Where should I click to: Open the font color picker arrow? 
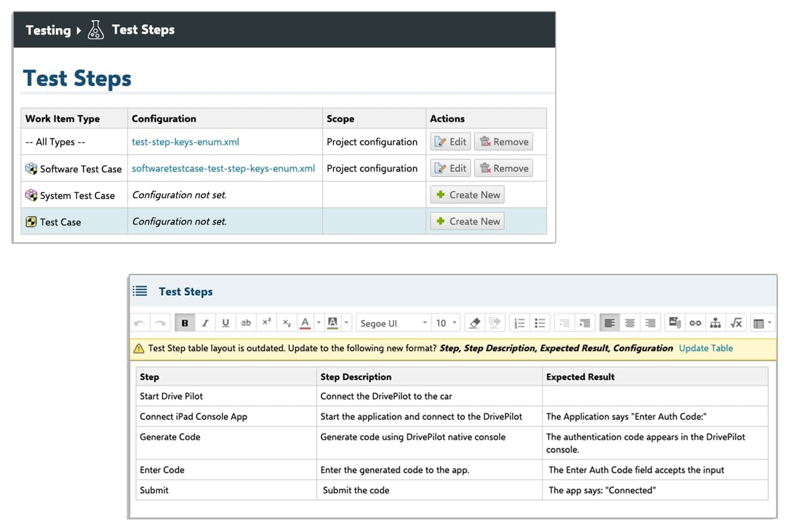point(319,322)
